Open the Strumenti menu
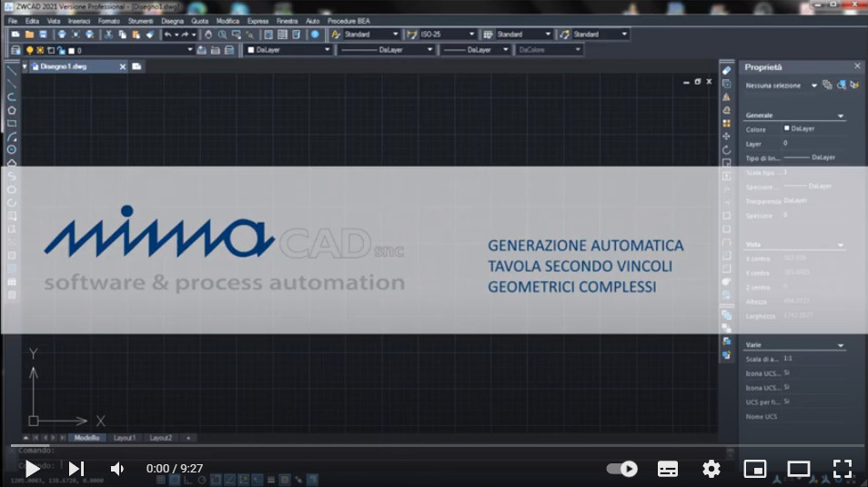868x487 pixels. pyautogui.click(x=141, y=21)
